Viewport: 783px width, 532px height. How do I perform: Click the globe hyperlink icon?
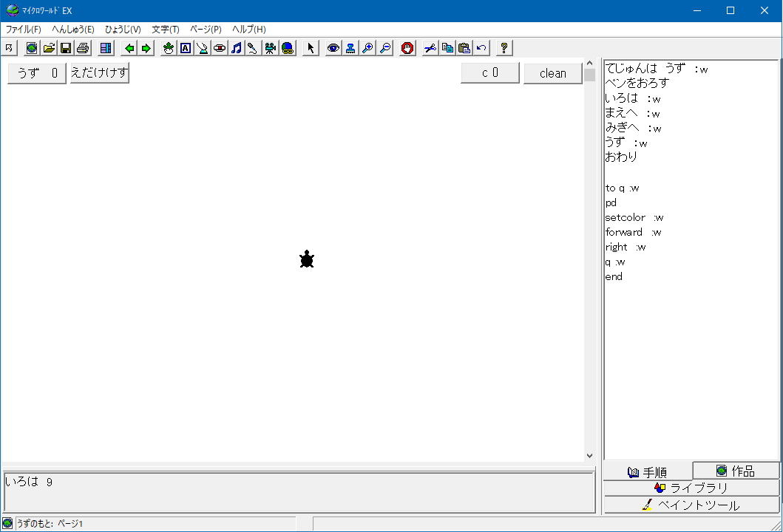(287, 48)
